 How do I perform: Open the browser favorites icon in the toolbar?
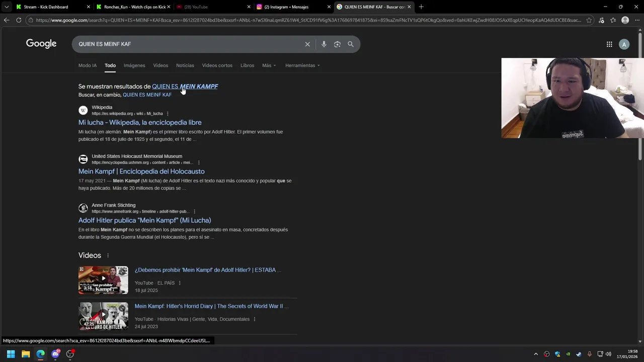point(613,20)
